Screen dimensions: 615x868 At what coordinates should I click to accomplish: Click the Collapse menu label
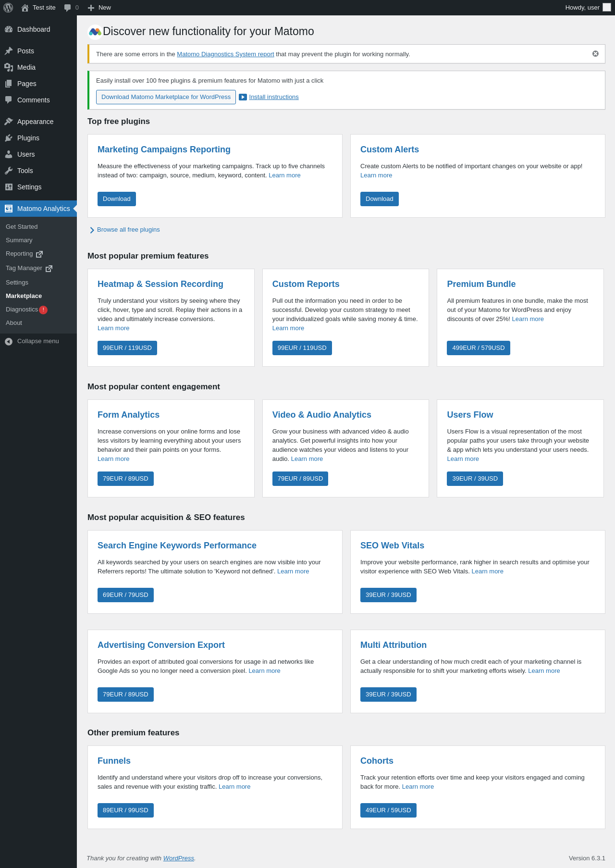tap(38, 341)
